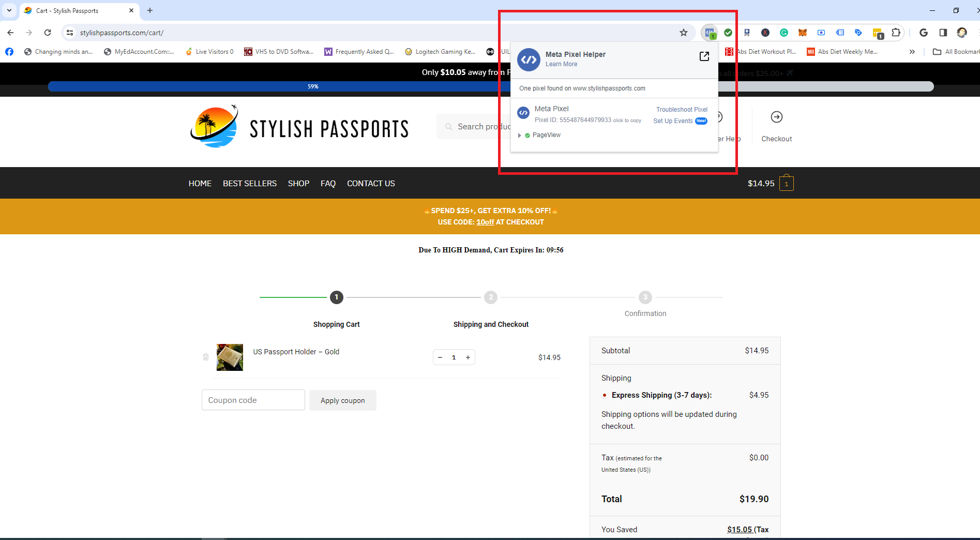Open Meta Pixel Helper in a new window
Image resolution: width=980 pixels, height=540 pixels.
click(x=704, y=56)
